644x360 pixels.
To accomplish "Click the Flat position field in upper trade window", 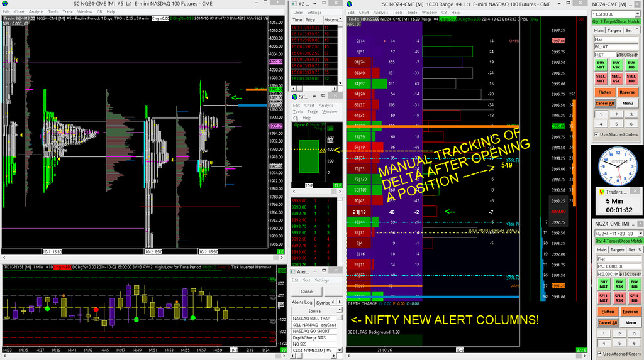I will click(x=615, y=40).
